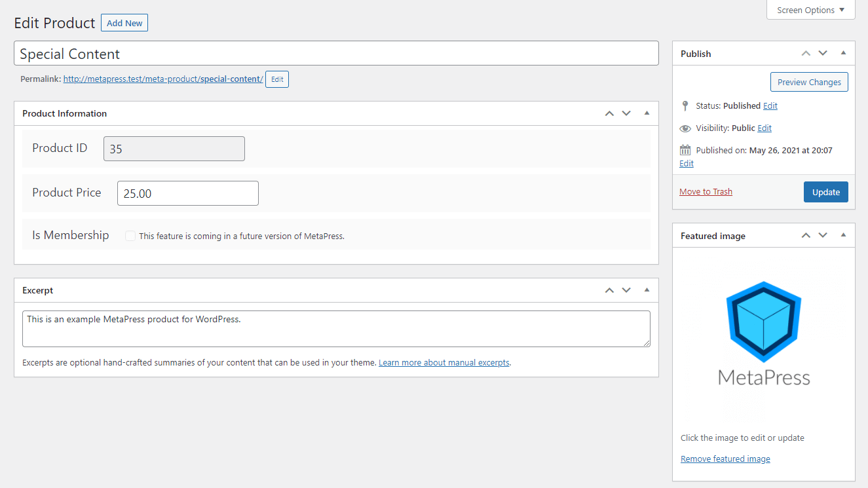This screenshot has height=488, width=868.
Task: Click the Status pin icon in Publish panel
Action: click(x=685, y=105)
